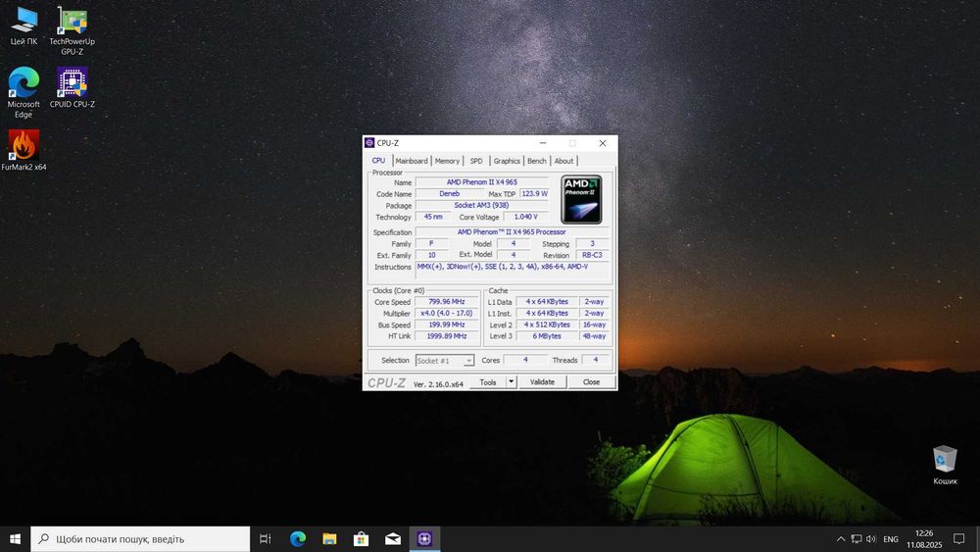Screen dimensions: 980x552
Task: Click the 'Socket AM3 (938)' package value
Action: click(x=481, y=205)
